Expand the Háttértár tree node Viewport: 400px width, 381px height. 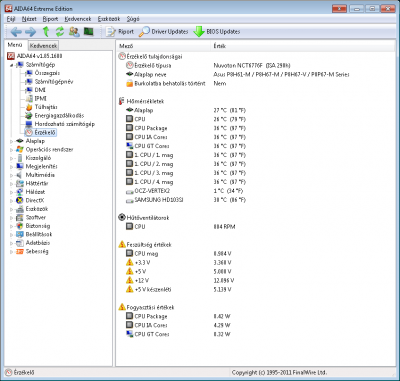(12, 184)
